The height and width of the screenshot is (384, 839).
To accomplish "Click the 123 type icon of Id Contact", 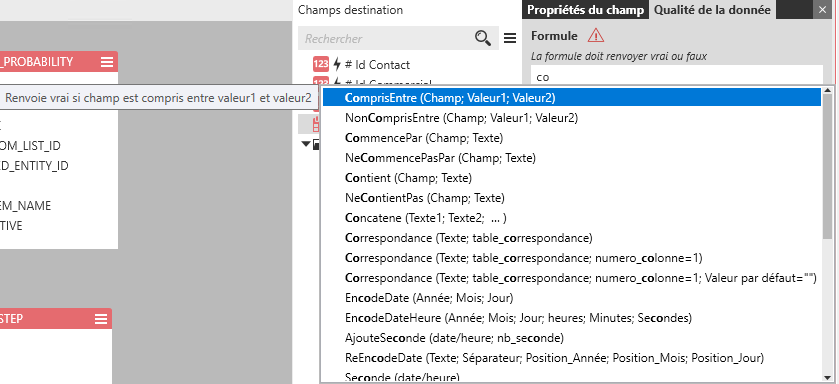I will coord(321,65).
